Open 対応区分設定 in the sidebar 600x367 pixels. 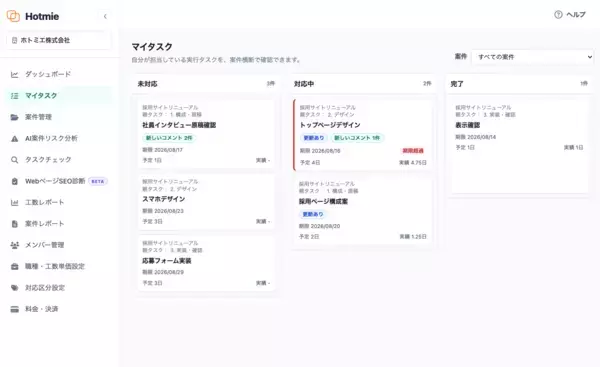(59, 288)
